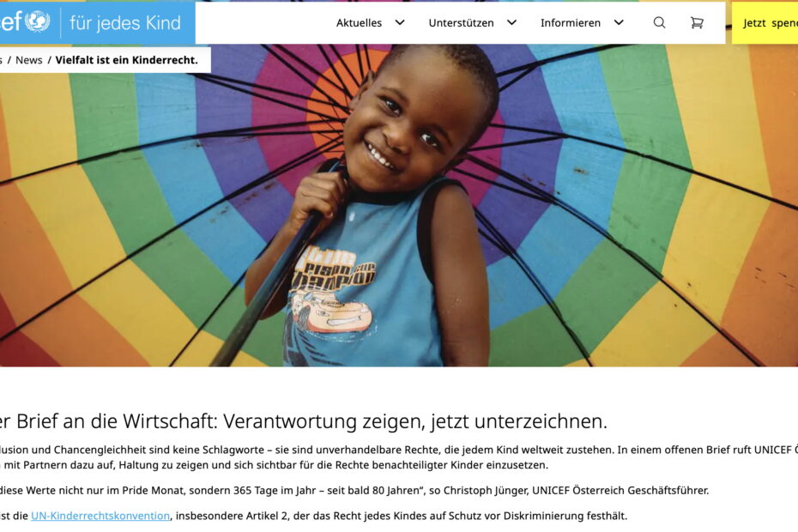
Task: Click the 'für jedes Kind' tagline
Action: [125, 23]
